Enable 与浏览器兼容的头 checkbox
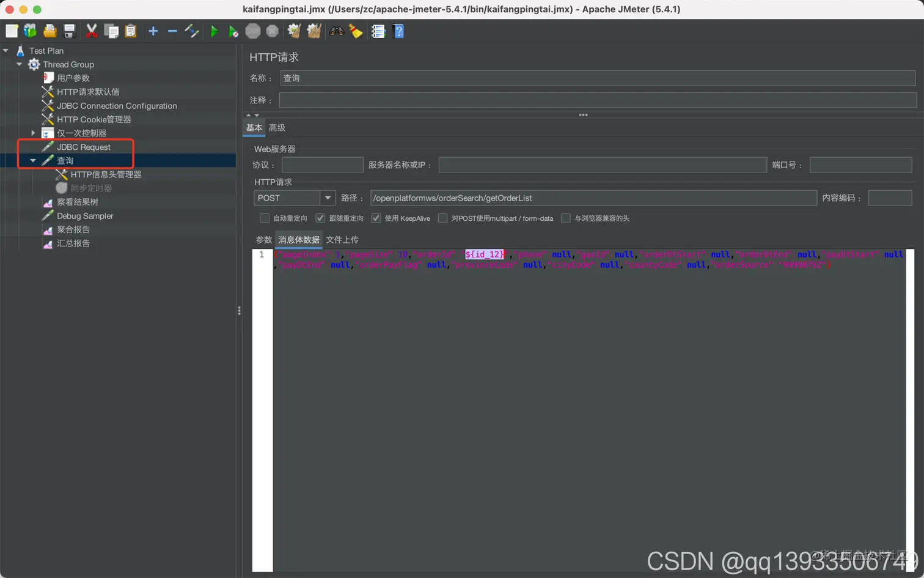Viewport: 924px width, 578px height. coord(566,218)
